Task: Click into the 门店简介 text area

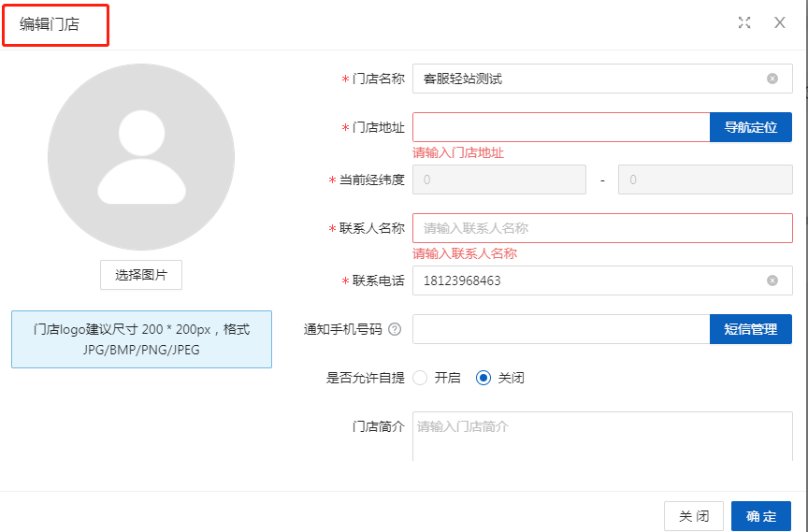Action: (602, 438)
